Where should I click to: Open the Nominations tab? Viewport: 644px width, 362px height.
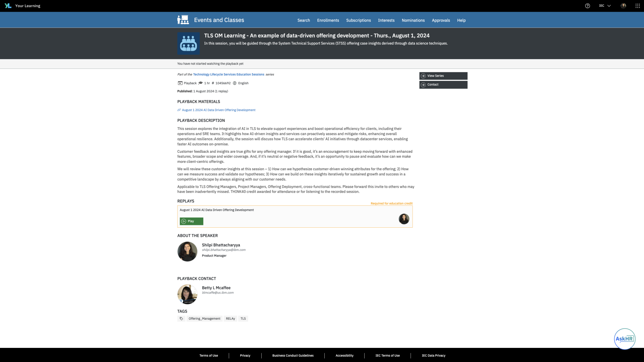pyautogui.click(x=413, y=20)
